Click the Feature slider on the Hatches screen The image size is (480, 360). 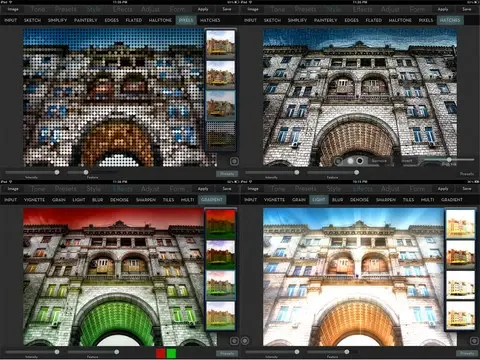coord(333,172)
